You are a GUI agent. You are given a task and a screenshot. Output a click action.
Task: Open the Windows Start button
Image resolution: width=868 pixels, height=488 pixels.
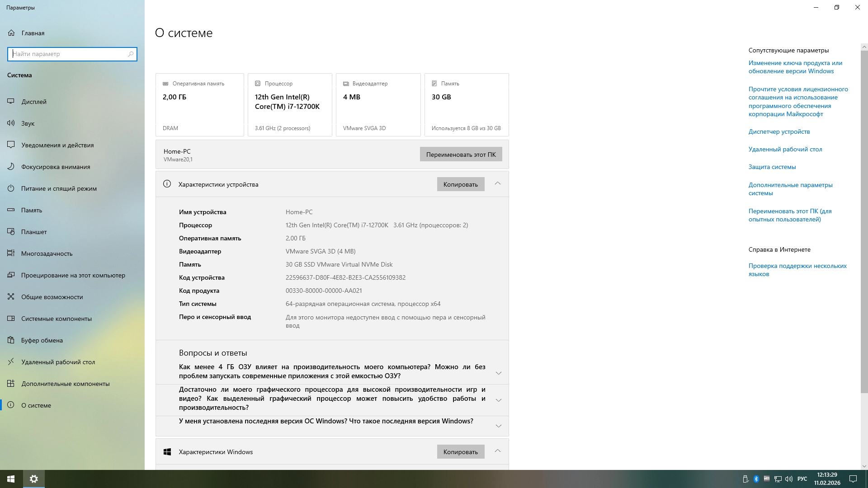[x=11, y=479]
